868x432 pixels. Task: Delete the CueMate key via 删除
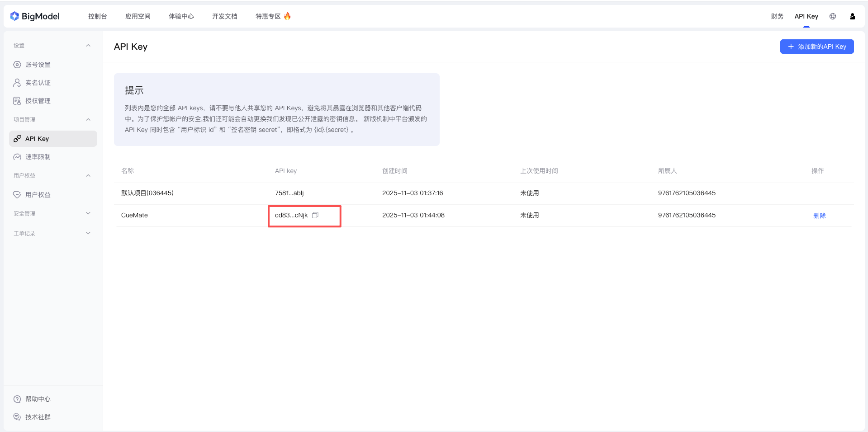(x=820, y=216)
